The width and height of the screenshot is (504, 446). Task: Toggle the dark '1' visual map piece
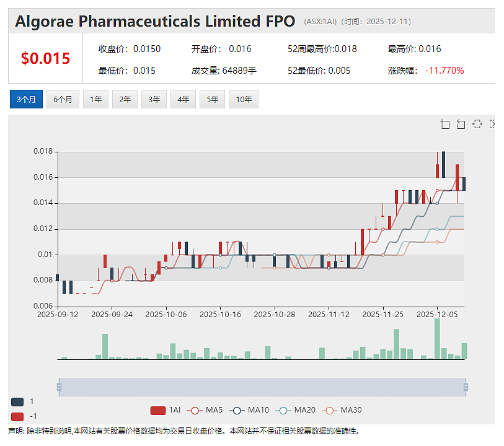coord(17,401)
